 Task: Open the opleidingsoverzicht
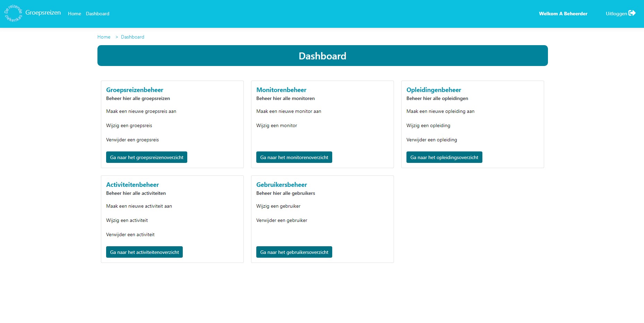coord(444,157)
